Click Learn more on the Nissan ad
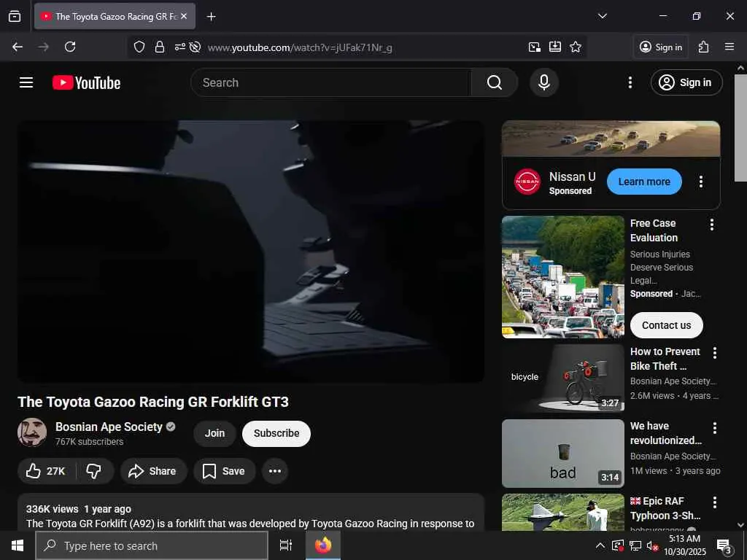 tap(644, 182)
